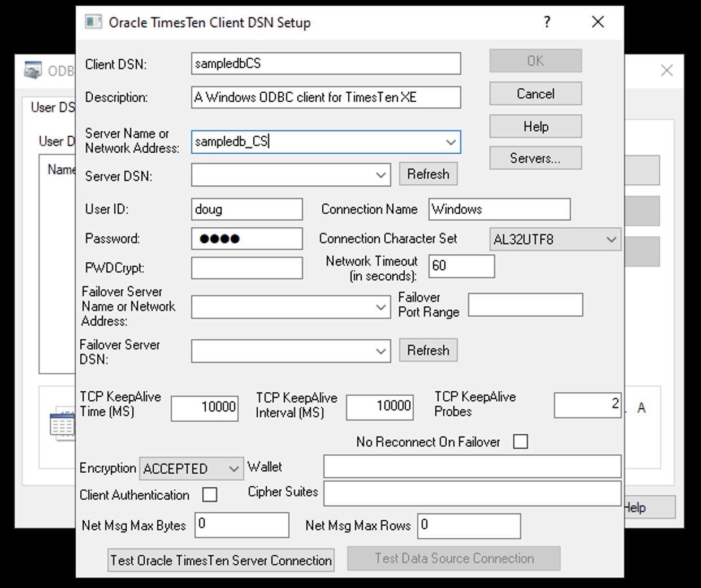Viewport: 701px width, 588px height.
Task: Expand the Failover Server DSN list
Action: pyautogui.click(x=380, y=351)
